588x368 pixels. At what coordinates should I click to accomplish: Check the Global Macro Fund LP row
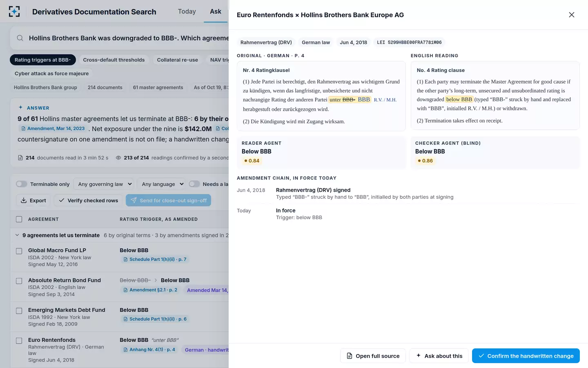coord(19,251)
